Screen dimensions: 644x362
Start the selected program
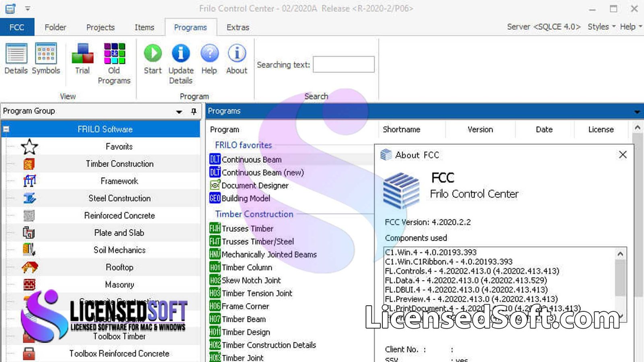tap(153, 59)
